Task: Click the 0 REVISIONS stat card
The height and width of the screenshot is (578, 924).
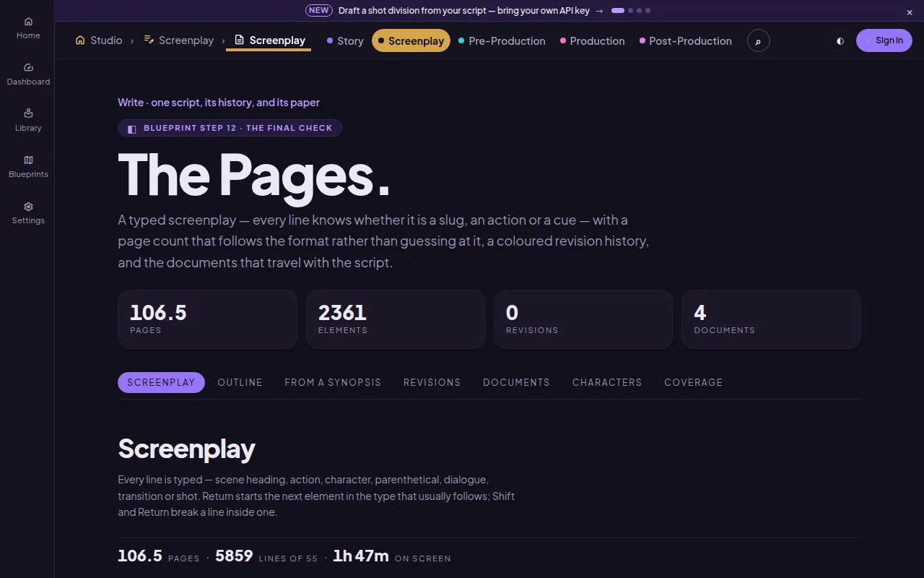Action: click(x=583, y=319)
